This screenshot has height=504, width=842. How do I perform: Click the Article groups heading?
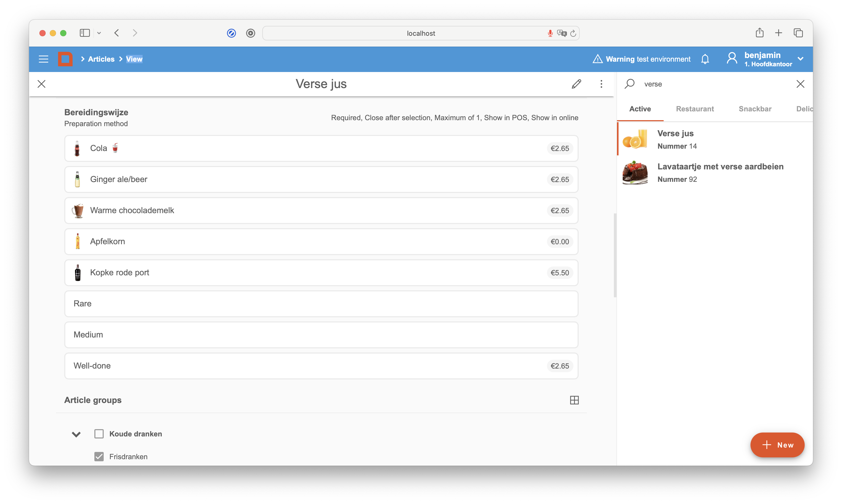pos(93,400)
